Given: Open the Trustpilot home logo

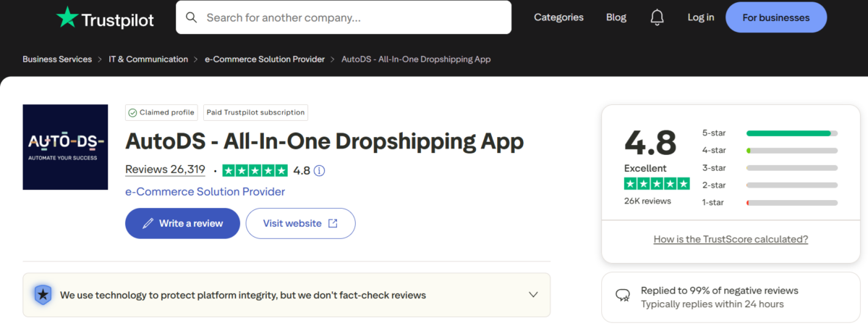Looking at the screenshot, I should pos(106,17).
